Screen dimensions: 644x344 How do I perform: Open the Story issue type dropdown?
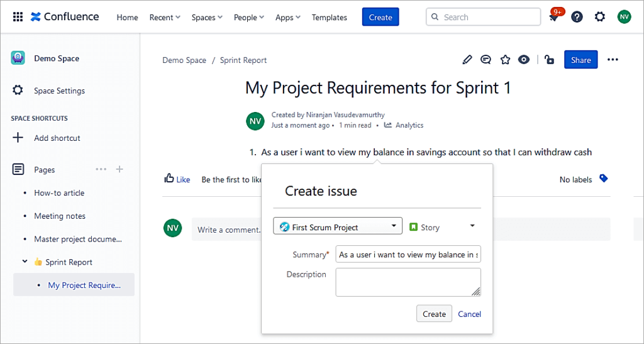[x=443, y=227]
